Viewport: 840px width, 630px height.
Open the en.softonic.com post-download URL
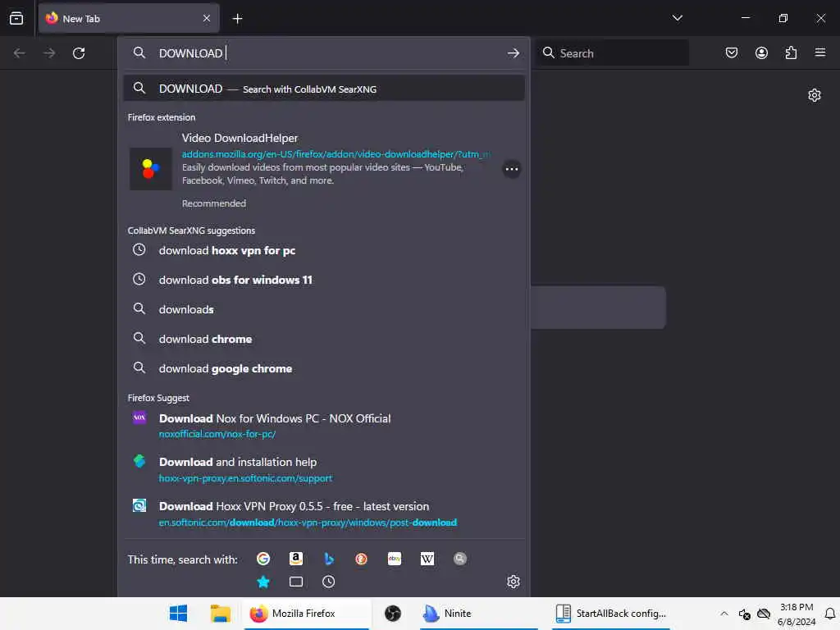[308, 523]
